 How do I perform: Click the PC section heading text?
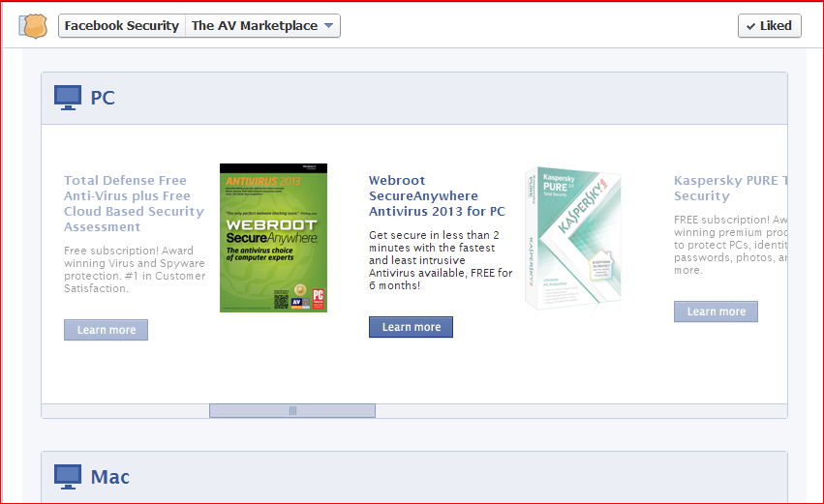click(x=103, y=98)
